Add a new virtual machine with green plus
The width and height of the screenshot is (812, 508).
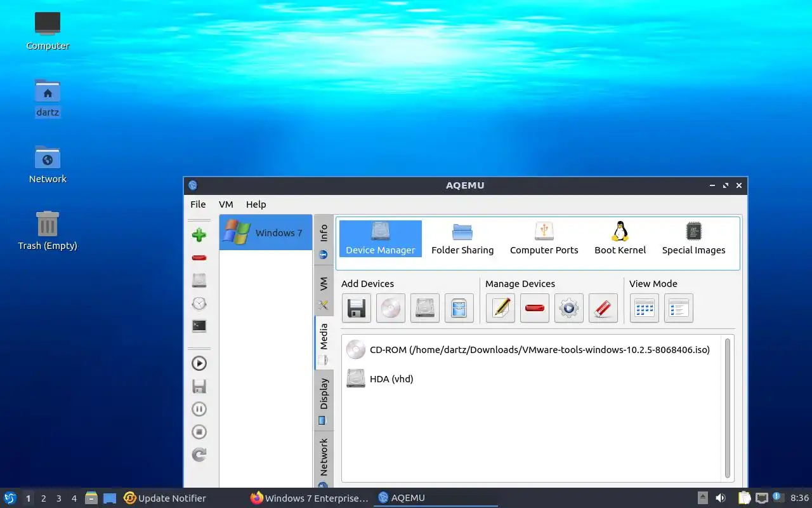point(199,235)
